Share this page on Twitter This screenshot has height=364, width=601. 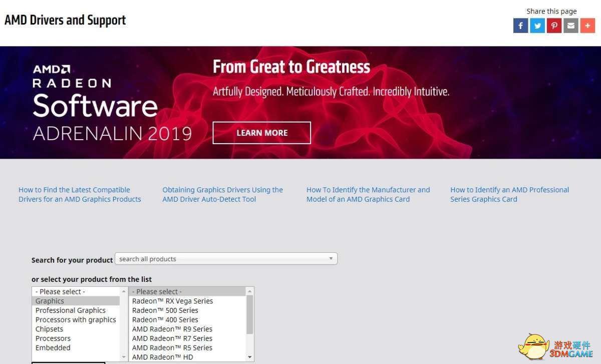tap(537, 26)
